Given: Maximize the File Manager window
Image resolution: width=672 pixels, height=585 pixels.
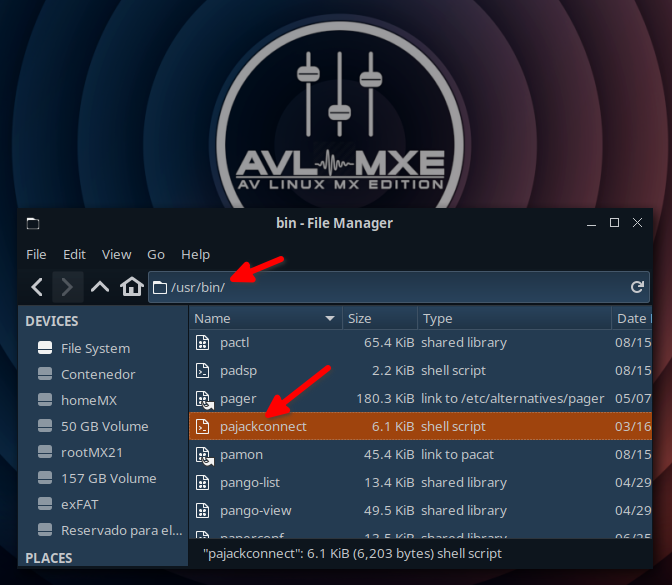Looking at the screenshot, I should pos(614,223).
